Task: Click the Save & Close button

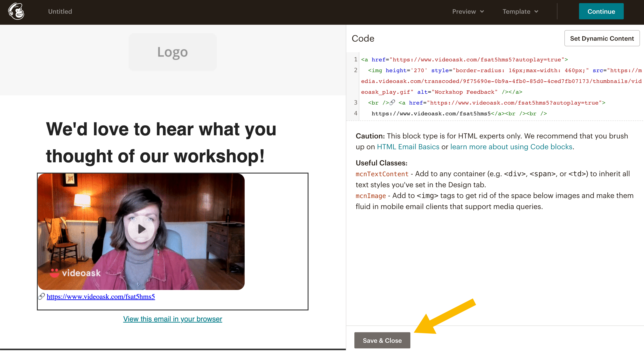Action: coord(382,340)
